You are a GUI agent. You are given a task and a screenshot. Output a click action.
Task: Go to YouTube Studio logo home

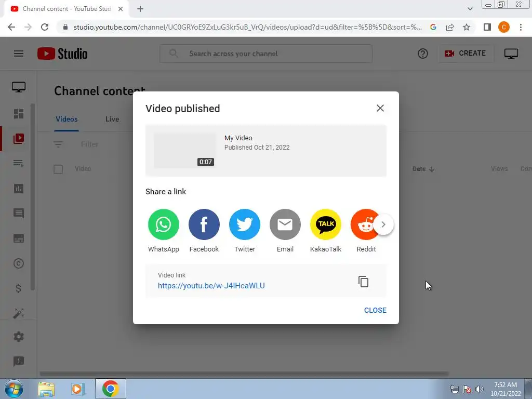click(x=62, y=54)
